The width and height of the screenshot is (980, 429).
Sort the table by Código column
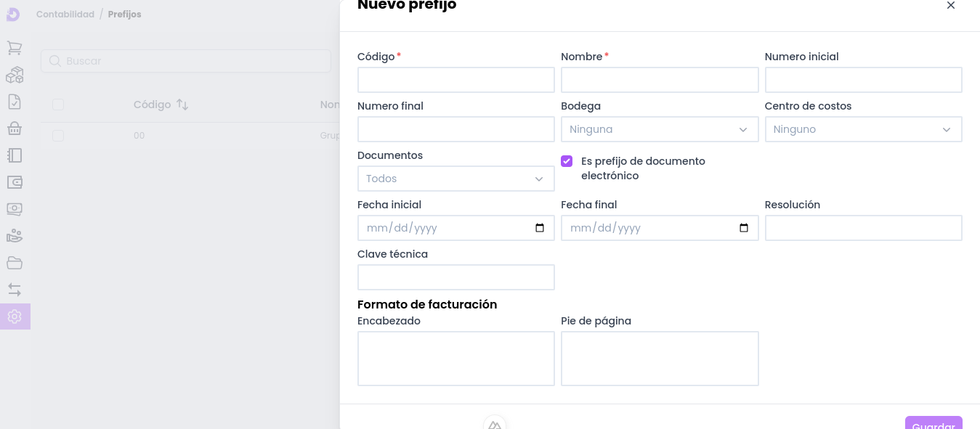182,105
